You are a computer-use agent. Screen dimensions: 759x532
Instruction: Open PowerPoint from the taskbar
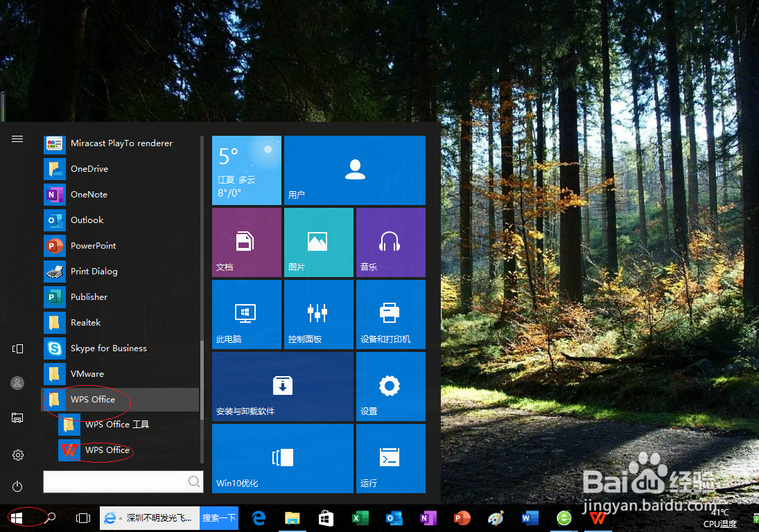point(462,518)
